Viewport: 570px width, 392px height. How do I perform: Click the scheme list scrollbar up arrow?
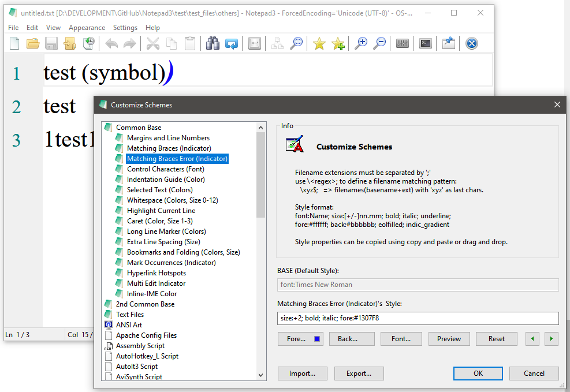pyautogui.click(x=260, y=128)
